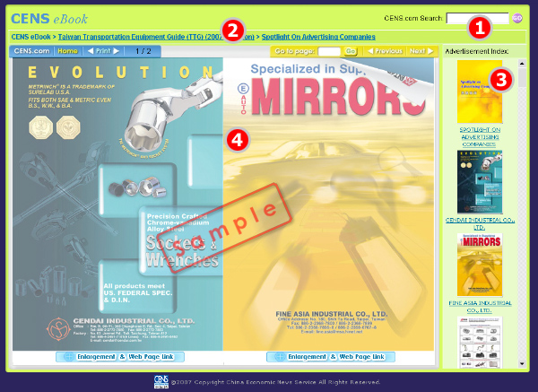Advance to the Next page

421,51
